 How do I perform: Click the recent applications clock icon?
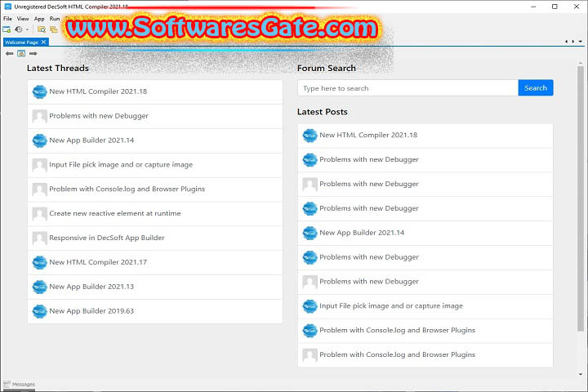(18, 29)
